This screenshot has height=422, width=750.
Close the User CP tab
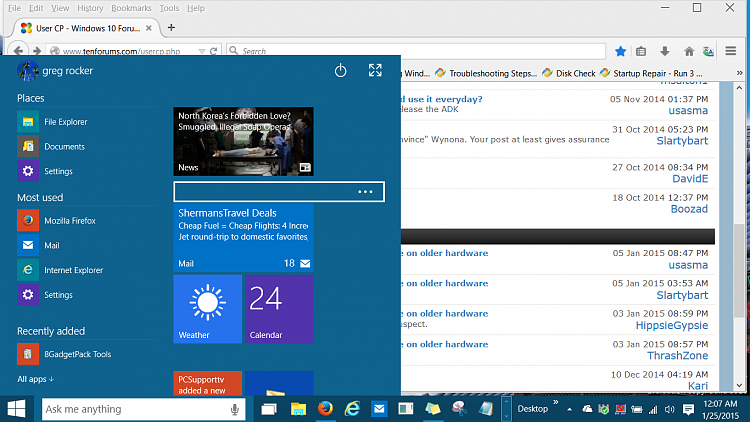point(149,28)
